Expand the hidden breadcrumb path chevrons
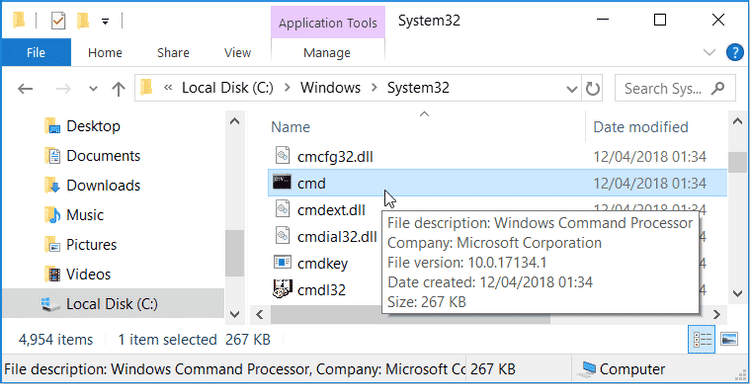Viewport: 750px width, 384px height. pyautogui.click(x=168, y=88)
